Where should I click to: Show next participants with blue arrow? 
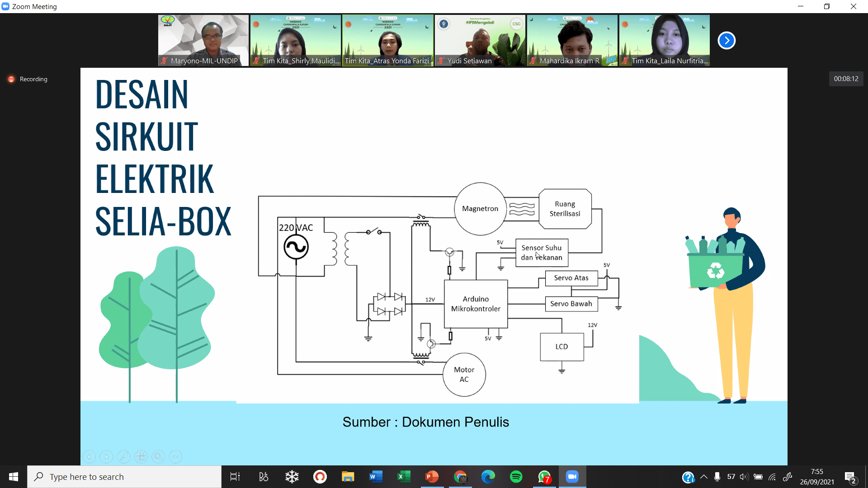(x=726, y=41)
